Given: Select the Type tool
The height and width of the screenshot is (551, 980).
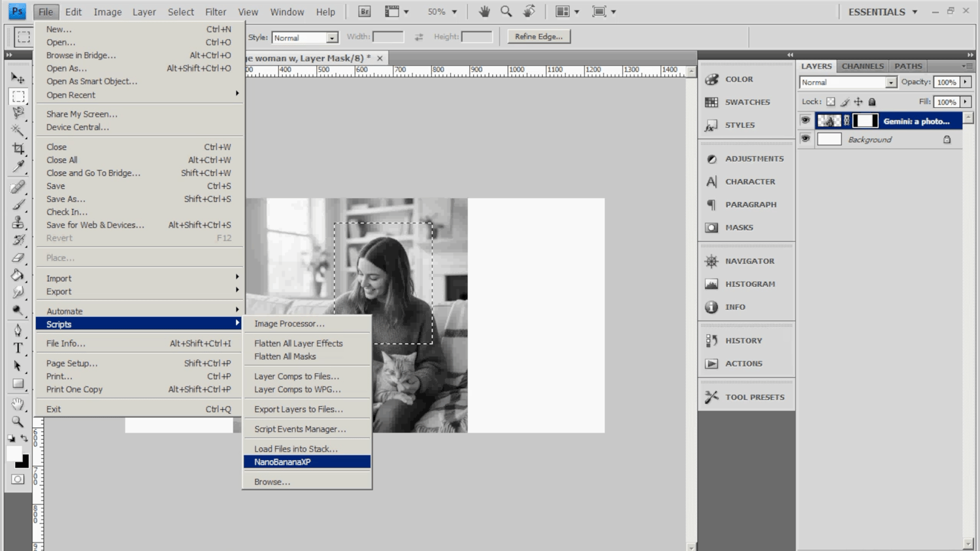Looking at the screenshot, I should coord(18,348).
